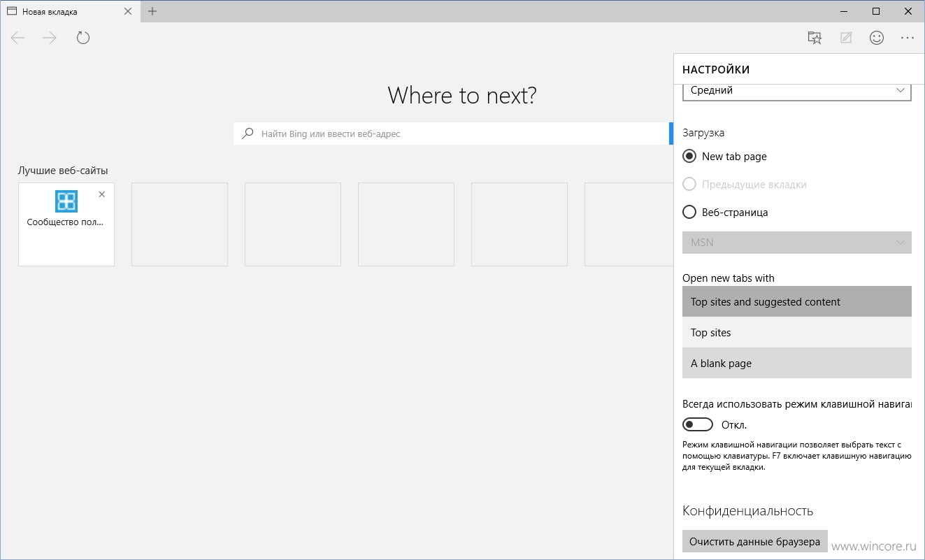The height and width of the screenshot is (560, 925).
Task: Click Очистить данные браузера button
Action: [755, 542]
